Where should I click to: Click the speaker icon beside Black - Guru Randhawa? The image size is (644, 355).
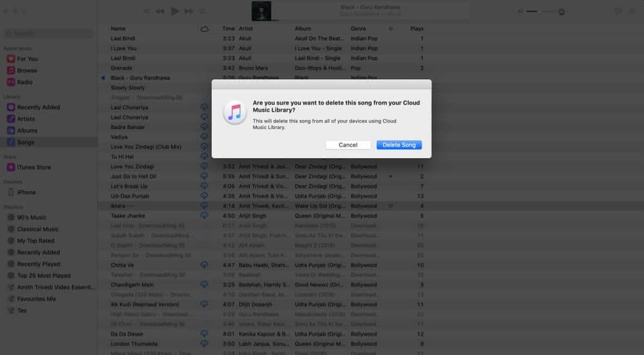click(103, 77)
